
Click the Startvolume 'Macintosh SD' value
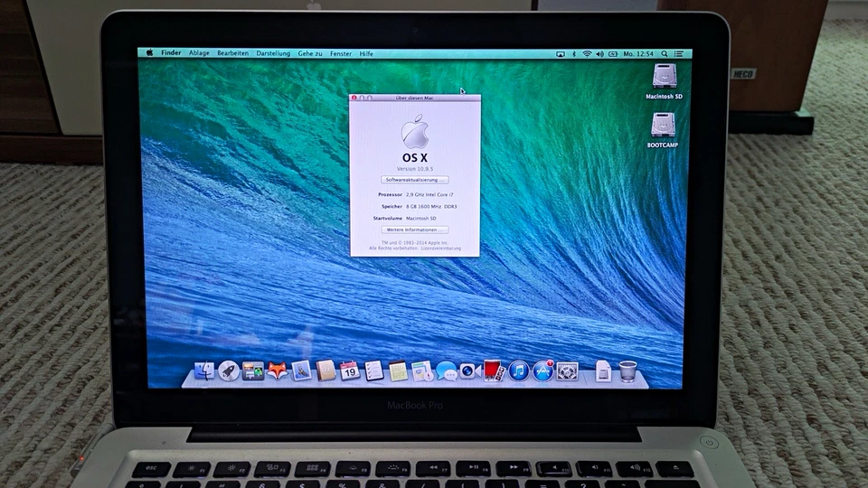pyautogui.click(x=420, y=219)
